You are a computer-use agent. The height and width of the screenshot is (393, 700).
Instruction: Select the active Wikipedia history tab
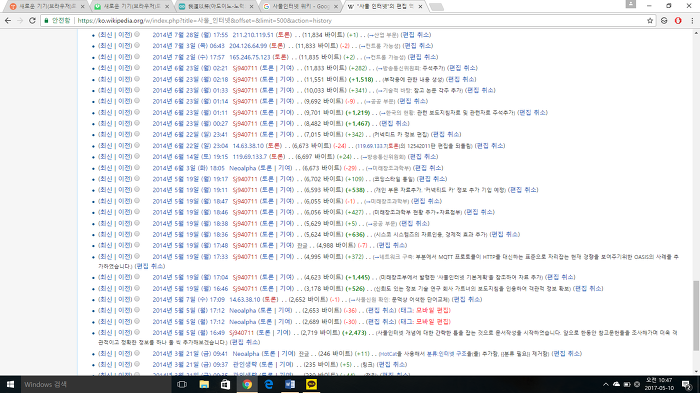[385, 7]
